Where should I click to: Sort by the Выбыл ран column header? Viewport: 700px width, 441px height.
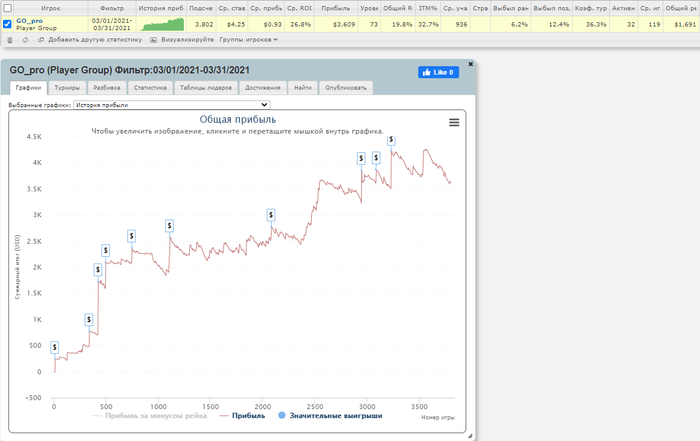511,8
